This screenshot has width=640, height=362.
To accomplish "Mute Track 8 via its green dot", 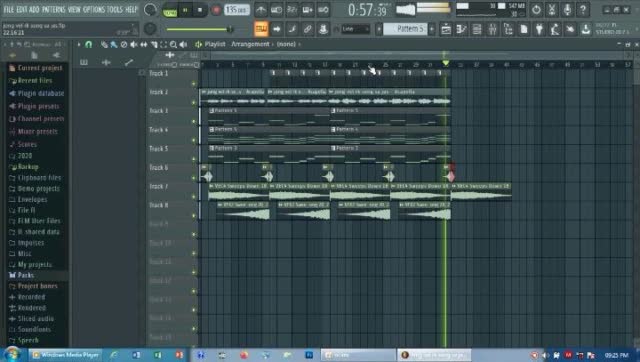I will click(194, 215).
